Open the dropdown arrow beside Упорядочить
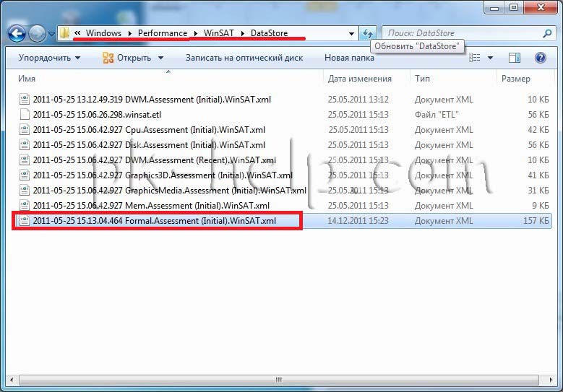The image size is (563, 392). pyautogui.click(x=77, y=58)
